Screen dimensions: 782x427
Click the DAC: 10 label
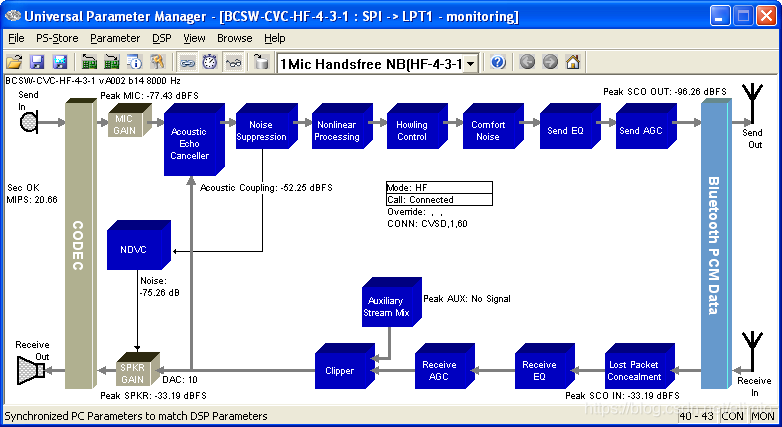click(180, 380)
